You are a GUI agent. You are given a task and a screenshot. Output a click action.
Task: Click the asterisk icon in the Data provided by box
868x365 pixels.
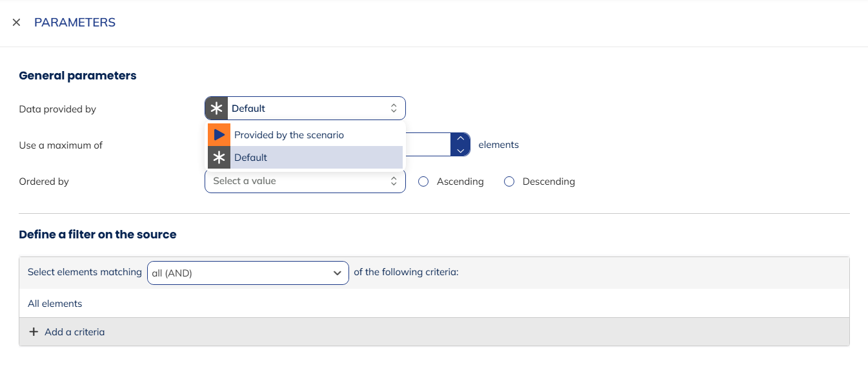217,109
